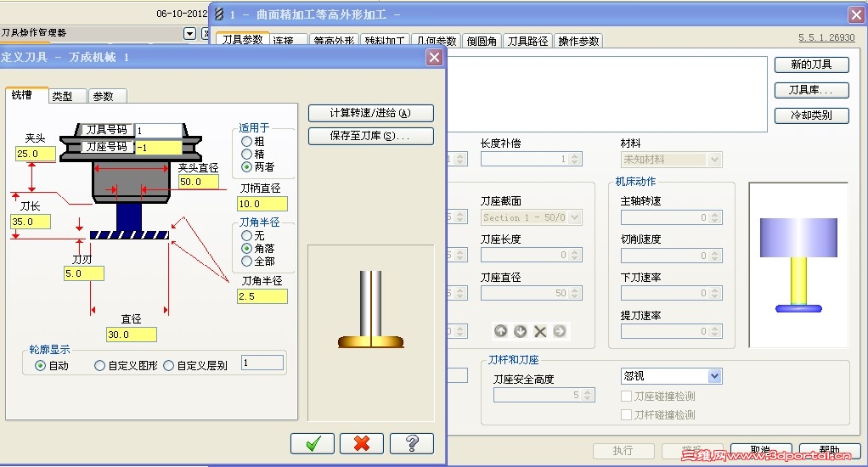Open the 忽视 dropdown in 刀杆和刀座
Image resolution: width=868 pixels, height=467 pixels.
click(x=714, y=376)
